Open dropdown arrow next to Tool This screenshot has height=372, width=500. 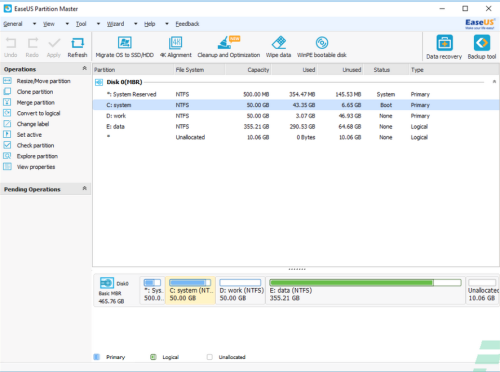point(98,24)
